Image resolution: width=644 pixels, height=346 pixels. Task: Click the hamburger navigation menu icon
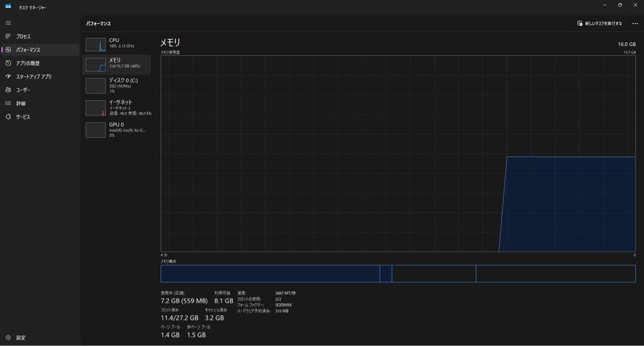pyautogui.click(x=8, y=23)
